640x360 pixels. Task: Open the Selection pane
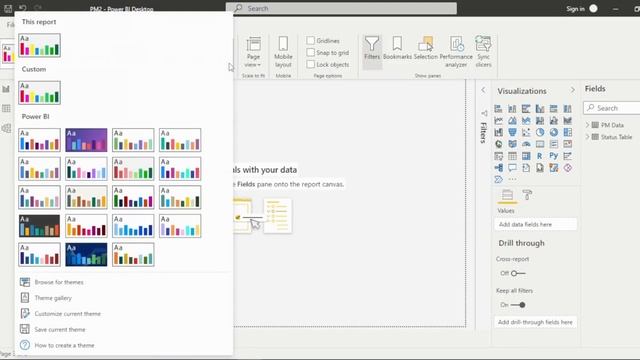(426, 49)
